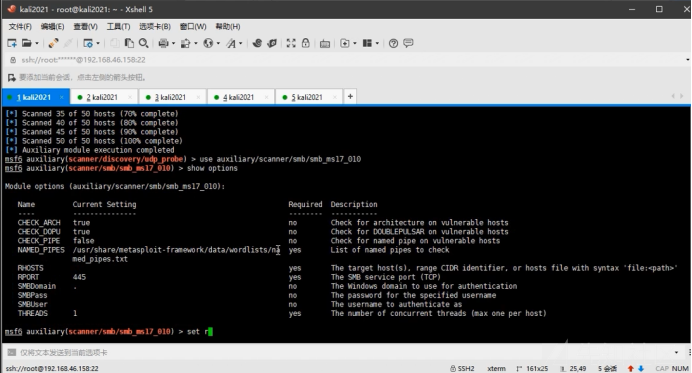692x373 pixels.
Task: Click the Print icon
Action: pyautogui.click(x=164, y=43)
